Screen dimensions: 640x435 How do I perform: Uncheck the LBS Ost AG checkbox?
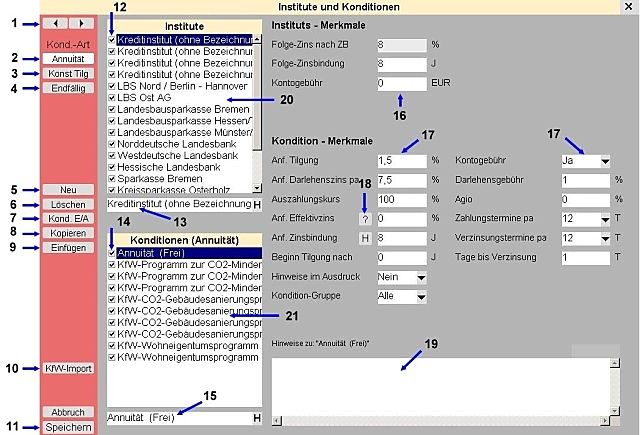coord(112,98)
